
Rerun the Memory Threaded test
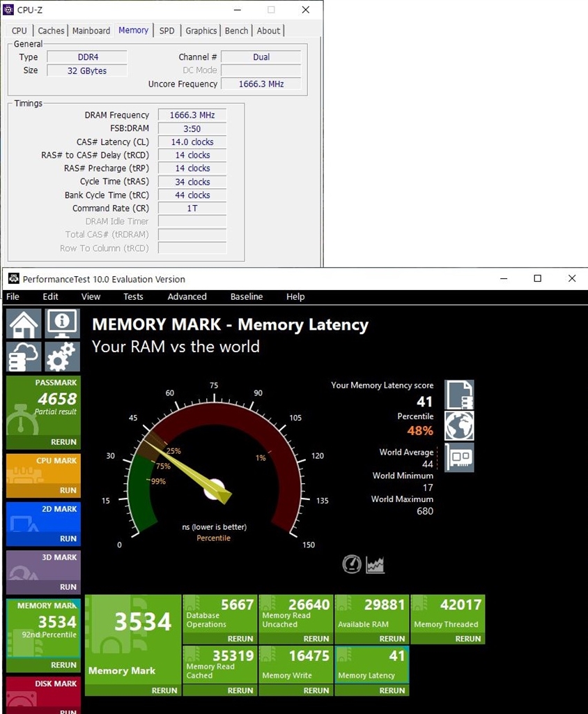[468, 639]
